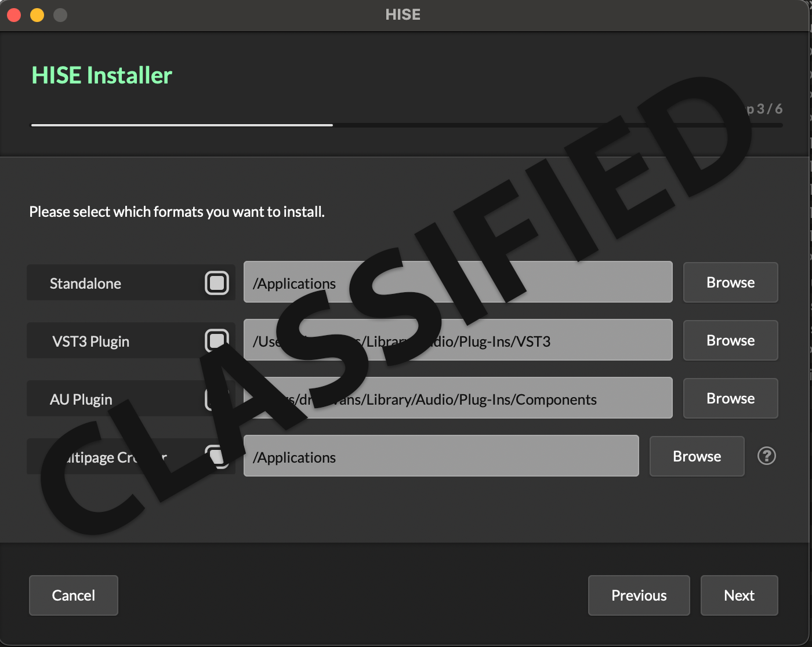Viewport: 812px width, 647px height.
Task: Proceed with the Next button
Action: [739, 595]
